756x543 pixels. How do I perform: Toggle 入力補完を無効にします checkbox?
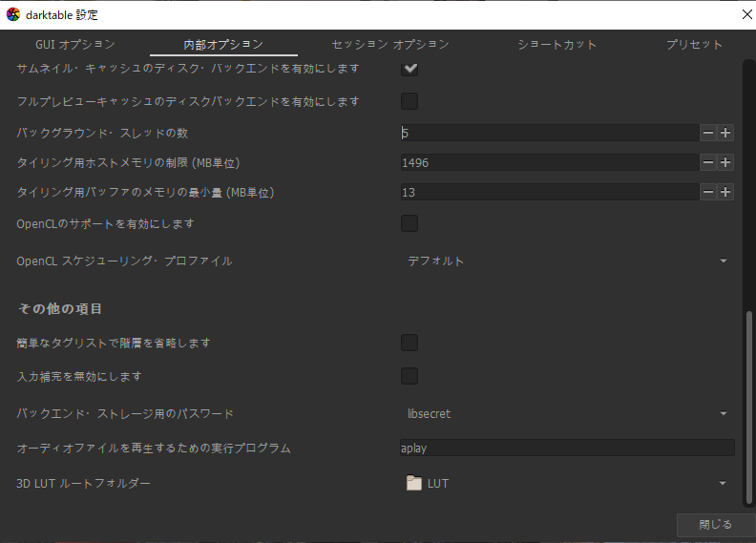[409, 376]
